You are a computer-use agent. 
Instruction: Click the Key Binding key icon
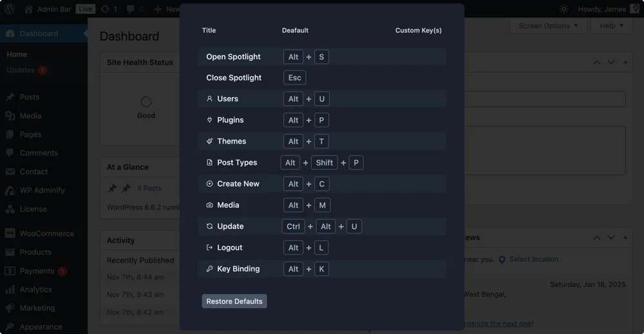point(209,269)
